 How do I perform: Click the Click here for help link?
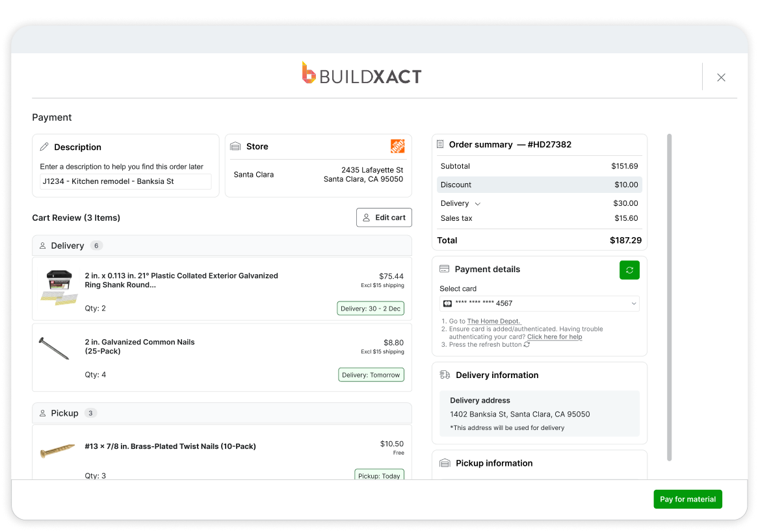[554, 336]
